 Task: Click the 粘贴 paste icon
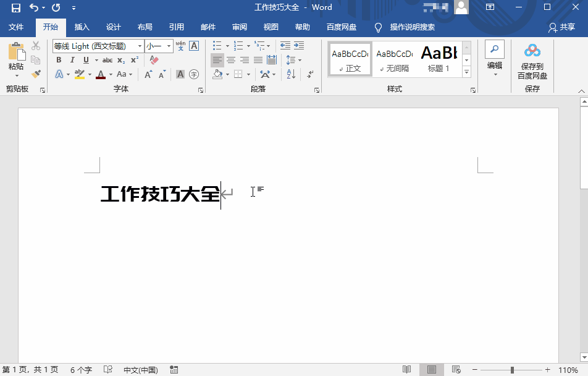click(16, 52)
